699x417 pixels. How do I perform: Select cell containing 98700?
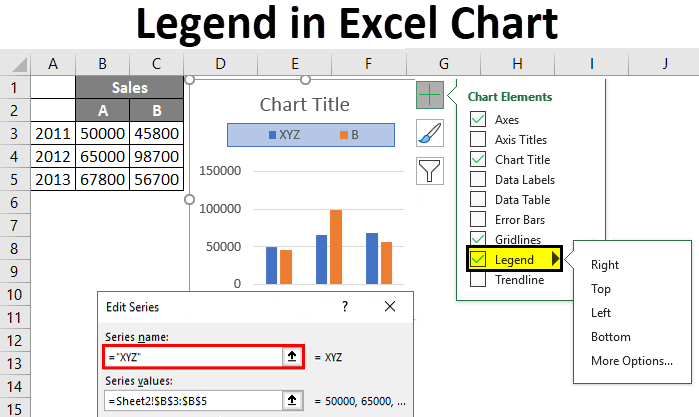156,157
